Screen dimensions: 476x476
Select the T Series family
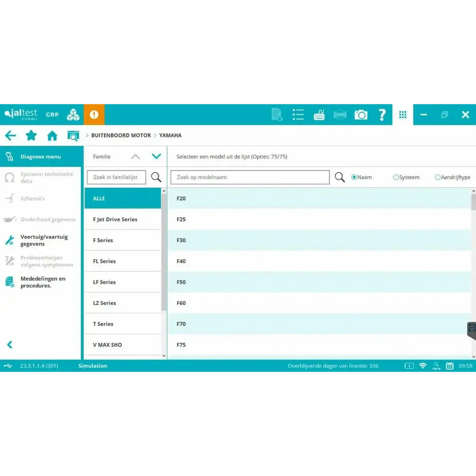pos(123,324)
